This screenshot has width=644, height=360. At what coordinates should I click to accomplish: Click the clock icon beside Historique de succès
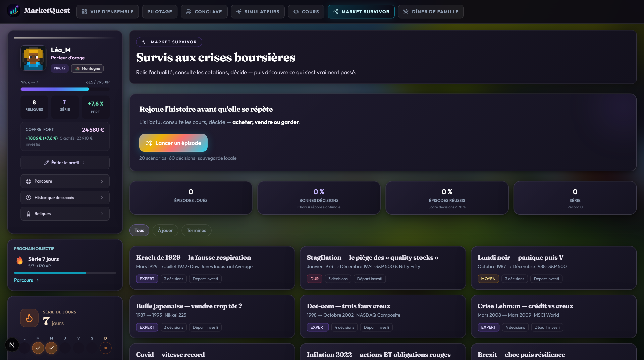[29, 198]
